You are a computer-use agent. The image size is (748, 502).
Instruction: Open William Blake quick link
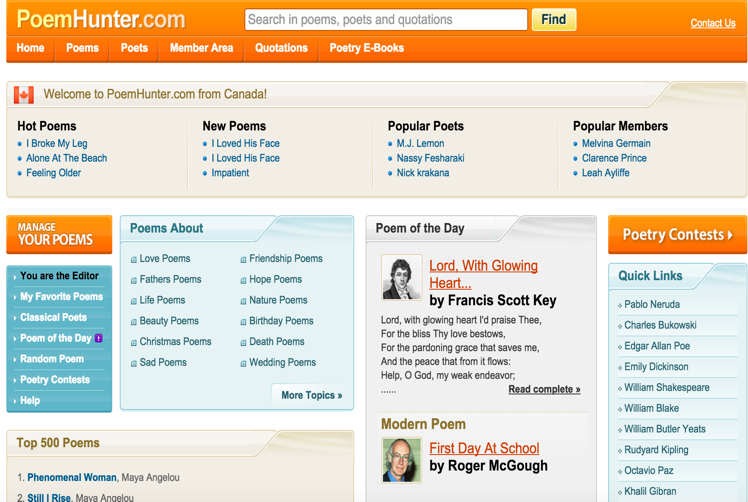tap(651, 408)
